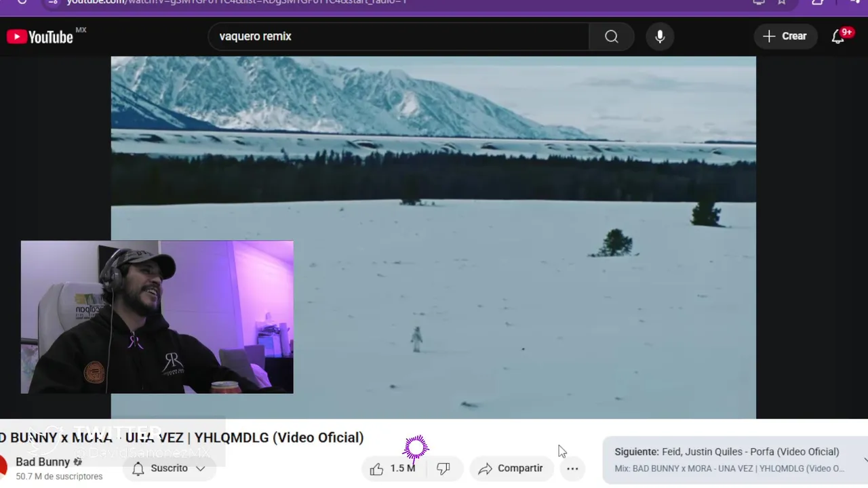Click the search magnifier button
The width and height of the screenshot is (868, 488).
click(x=612, y=37)
